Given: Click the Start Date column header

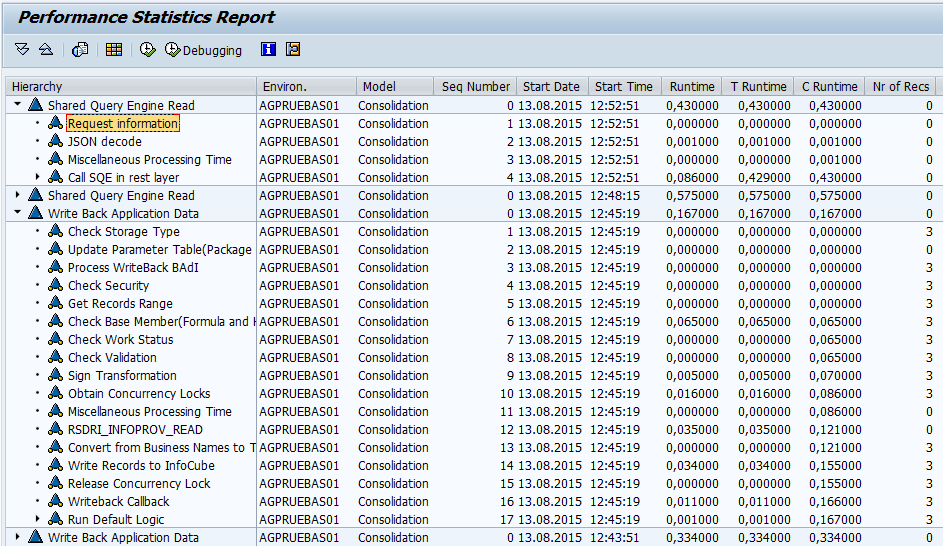Looking at the screenshot, I should click(551, 87).
